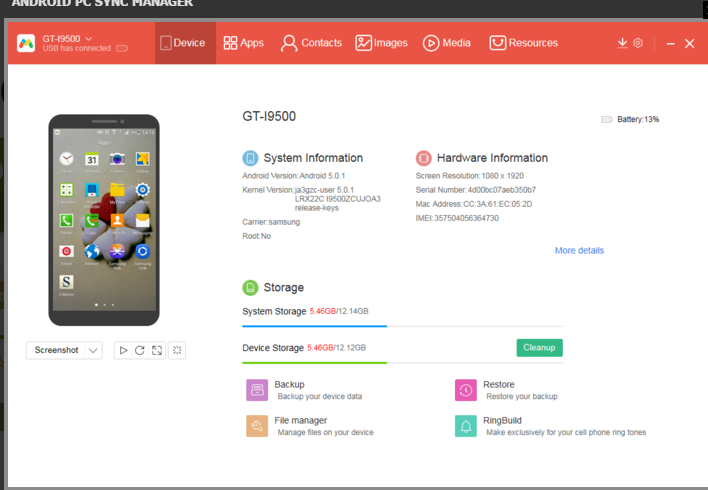Switch to the Resources tab

click(524, 43)
